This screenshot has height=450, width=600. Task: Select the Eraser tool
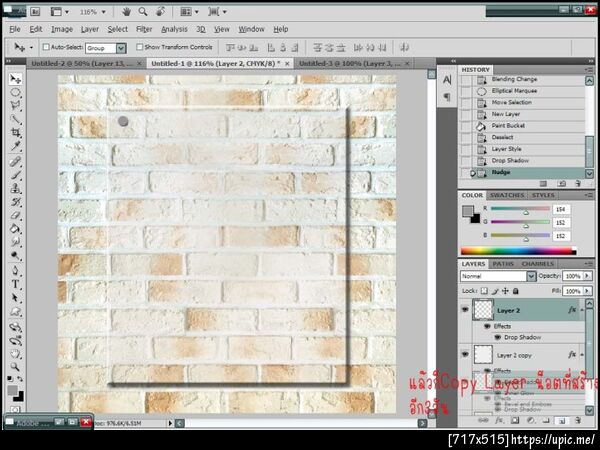(15, 215)
